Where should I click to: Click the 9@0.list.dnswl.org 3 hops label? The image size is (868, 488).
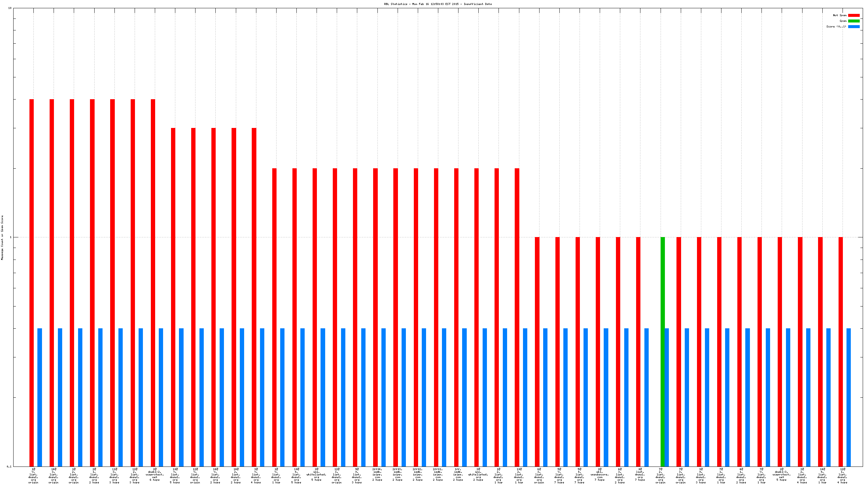point(357,475)
